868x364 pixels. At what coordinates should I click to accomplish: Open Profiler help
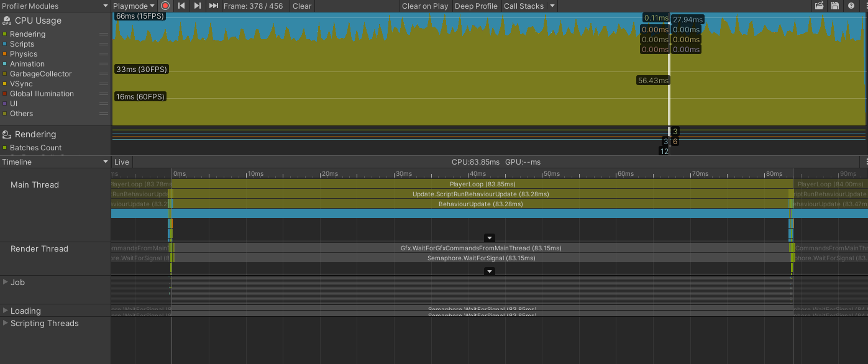(x=850, y=6)
